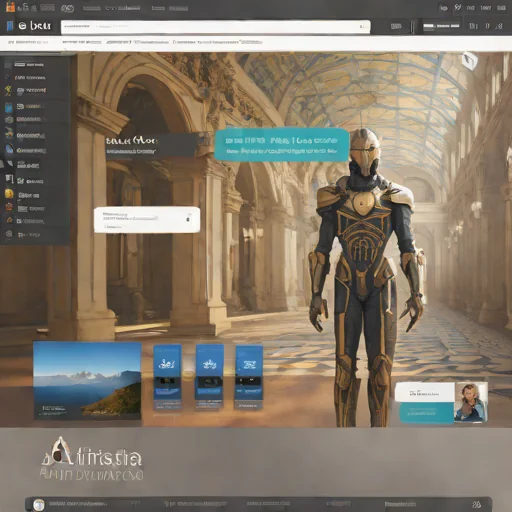The width and height of the screenshot is (512, 512).
Task: Click the woman's portrait thumbnail
Action: [470, 402]
